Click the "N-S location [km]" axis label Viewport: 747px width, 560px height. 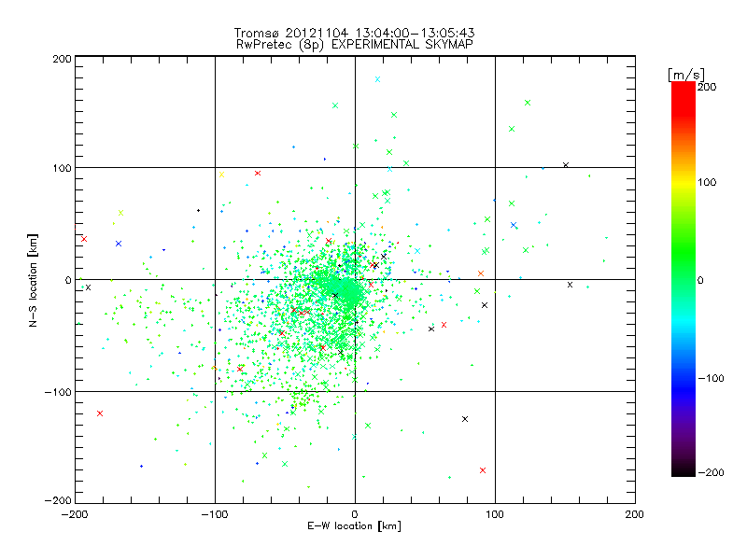33,281
